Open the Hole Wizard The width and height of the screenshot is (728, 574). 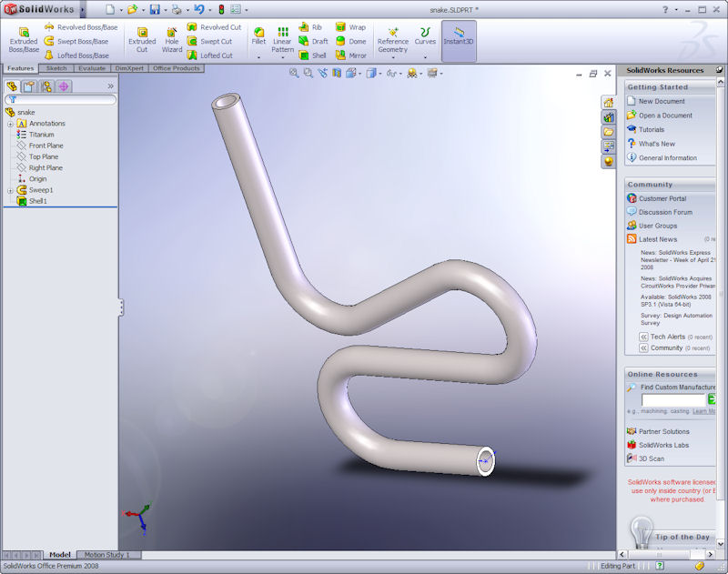tap(172, 40)
